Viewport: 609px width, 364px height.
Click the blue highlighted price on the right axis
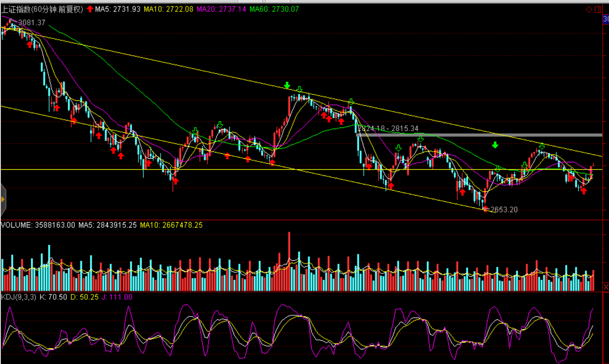point(606,19)
